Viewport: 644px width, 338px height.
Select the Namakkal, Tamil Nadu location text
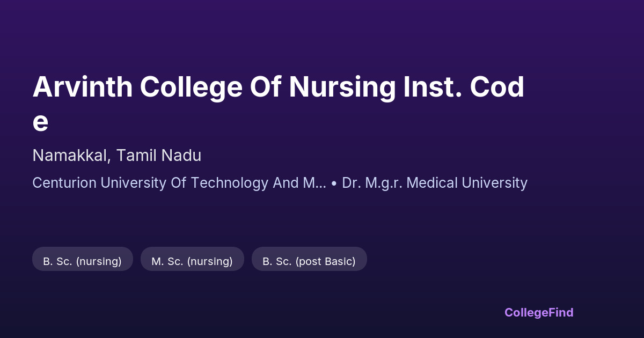coord(116,156)
